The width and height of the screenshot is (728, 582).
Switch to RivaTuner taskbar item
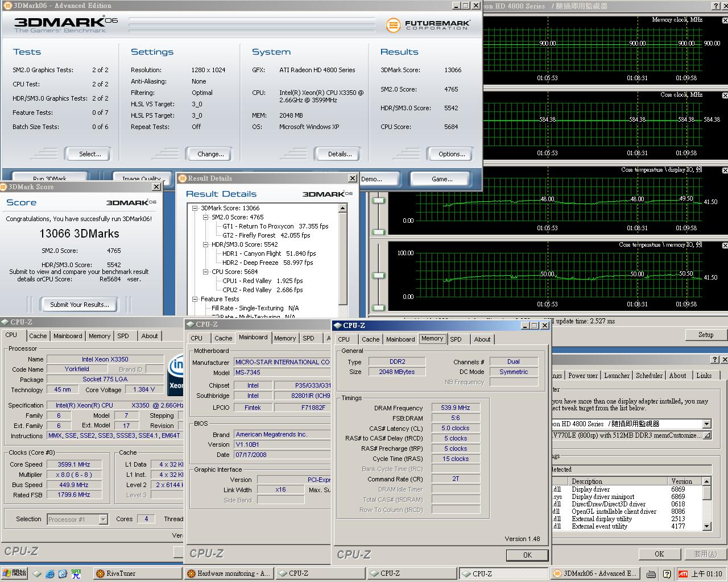[x=138, y=573]
